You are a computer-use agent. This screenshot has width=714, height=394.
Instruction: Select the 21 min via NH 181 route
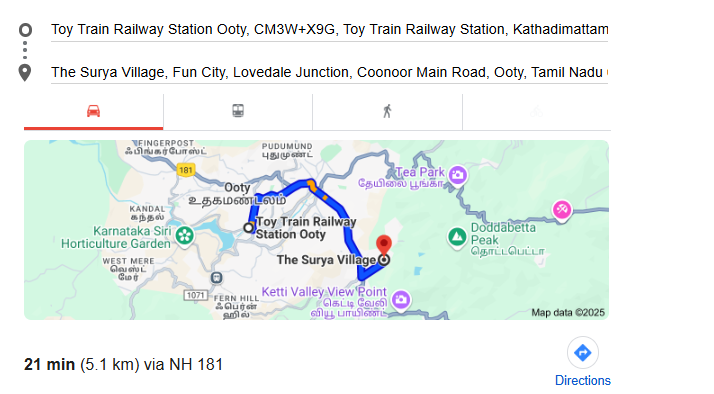point(123,364)
